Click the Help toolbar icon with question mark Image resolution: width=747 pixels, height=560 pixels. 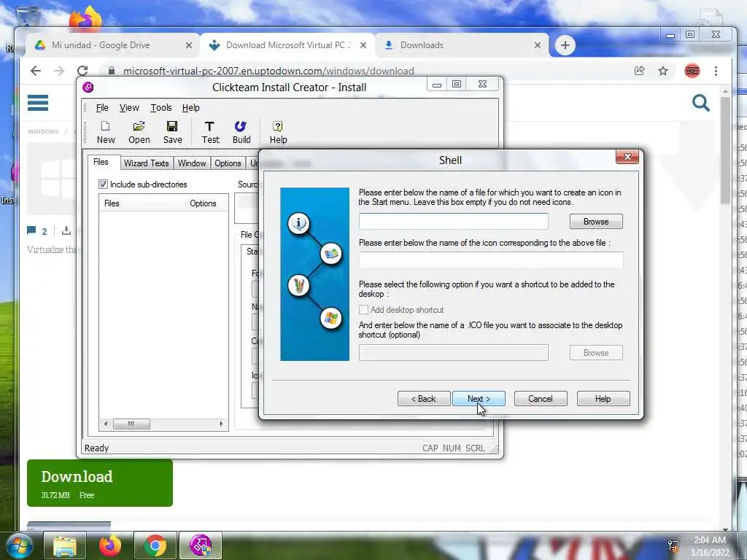pos(278,132)
